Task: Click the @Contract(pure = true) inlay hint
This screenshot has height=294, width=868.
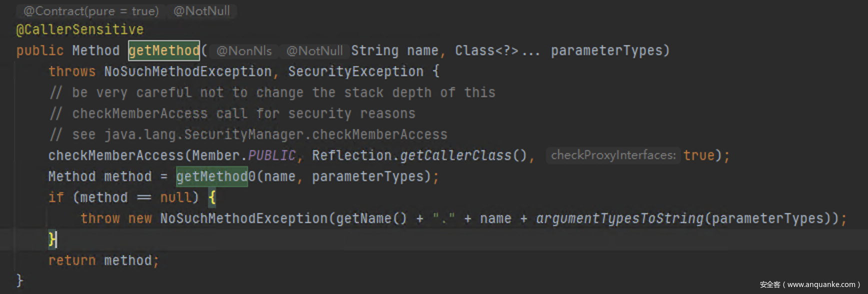Action: point(91,11)
